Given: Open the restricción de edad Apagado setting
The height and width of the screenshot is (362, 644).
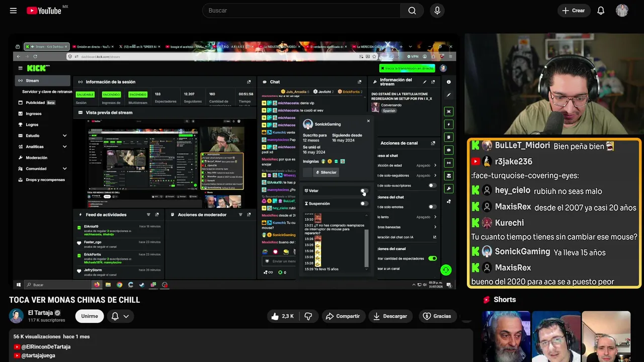Looking at the screenshot, I should pos(427,165).
